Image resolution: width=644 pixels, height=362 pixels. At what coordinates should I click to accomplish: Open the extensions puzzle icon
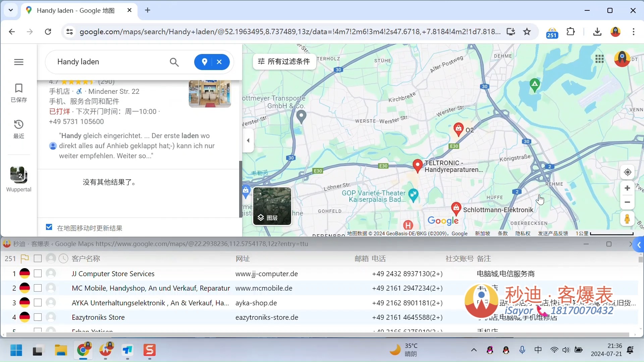click(571, 32)
